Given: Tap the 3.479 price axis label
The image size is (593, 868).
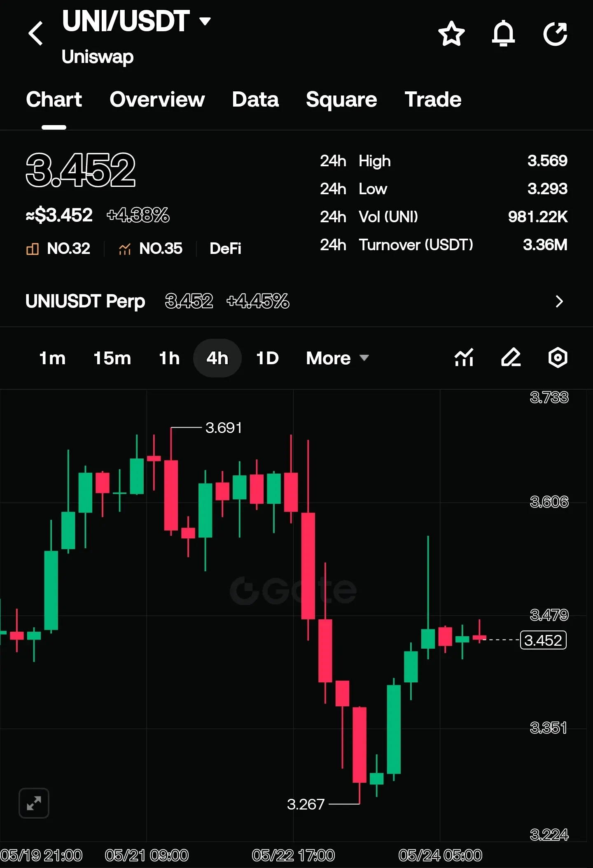Looking at the screenshot, I should (549, 615).
